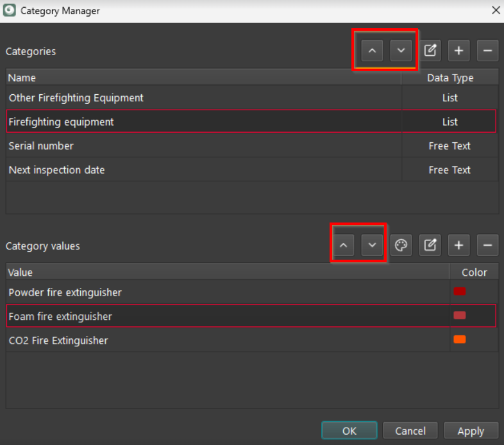Screen dimensions: 504x445
Task: Click the CO2 Fire Extinguisher orange swatch
Action: (x=459, y=340)
